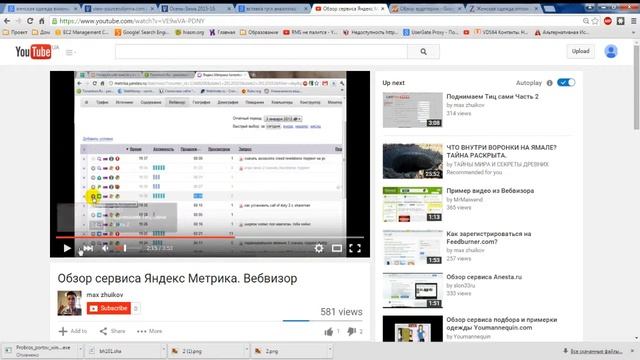Screen dimensions: 640x360
Task: Open downloaded '2.png' file
Action: click(x=288, y=351)
